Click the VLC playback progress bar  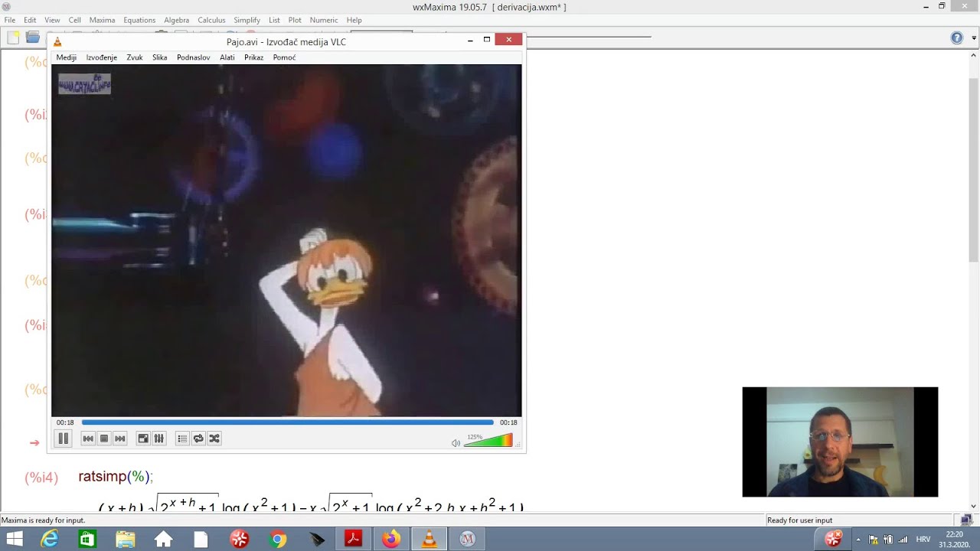point(287,422)
